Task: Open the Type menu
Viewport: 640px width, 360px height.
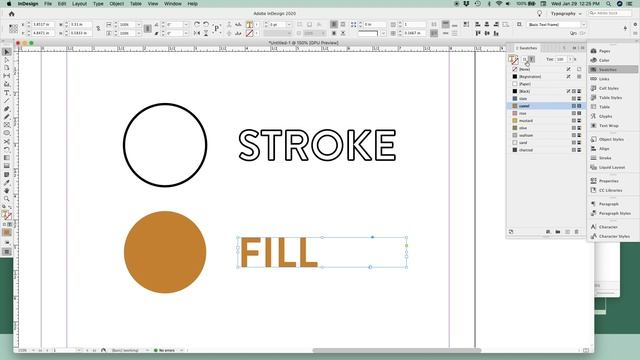Action: point(98,4)
